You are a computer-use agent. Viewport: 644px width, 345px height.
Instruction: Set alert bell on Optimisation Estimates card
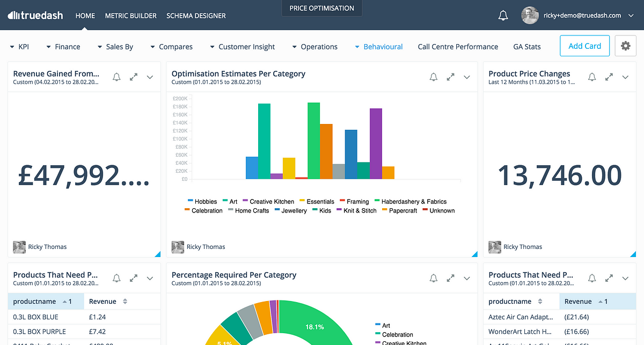tap(434, 77)
